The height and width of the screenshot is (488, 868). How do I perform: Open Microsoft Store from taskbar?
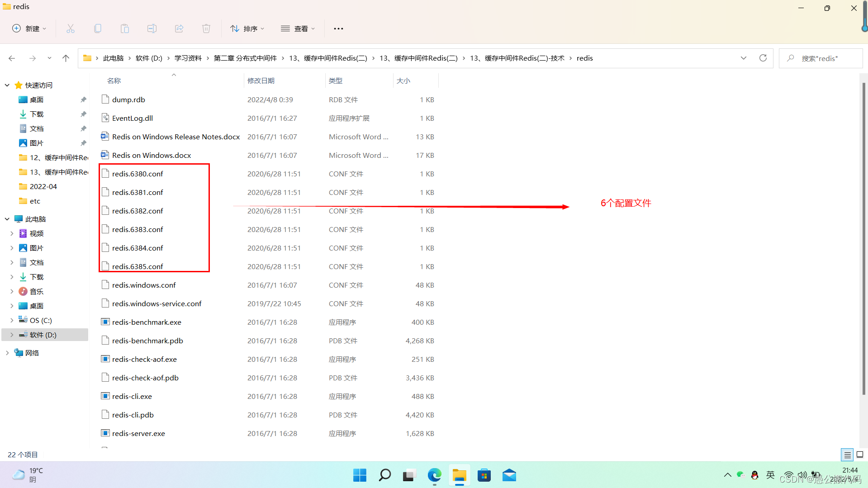[x=484, y=475]
